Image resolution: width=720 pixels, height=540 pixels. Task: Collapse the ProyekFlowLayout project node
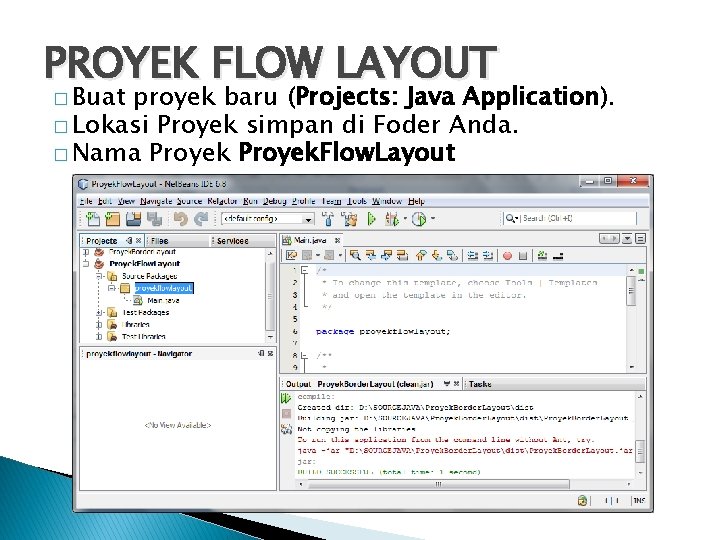point(86,264)
